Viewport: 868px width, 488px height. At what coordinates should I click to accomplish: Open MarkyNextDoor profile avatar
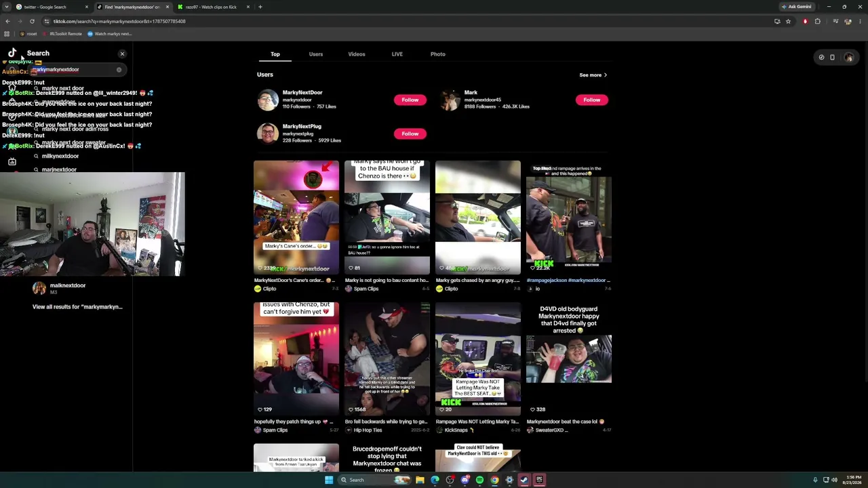[x=268, y=100]
